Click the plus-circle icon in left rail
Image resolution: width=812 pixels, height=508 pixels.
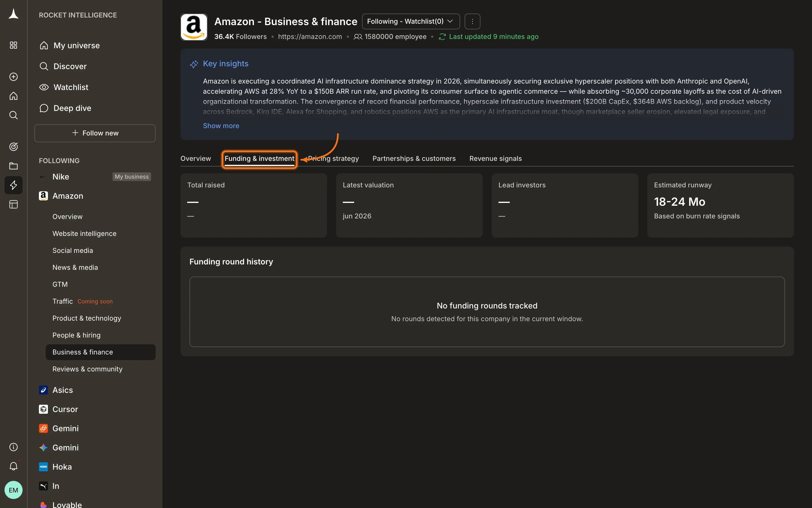tap(14, 76)
